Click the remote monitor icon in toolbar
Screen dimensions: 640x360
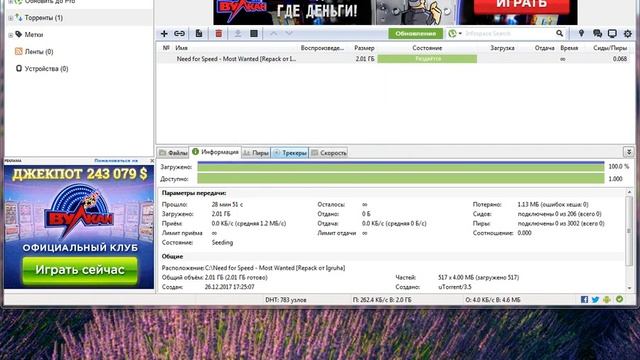(612, 33)
